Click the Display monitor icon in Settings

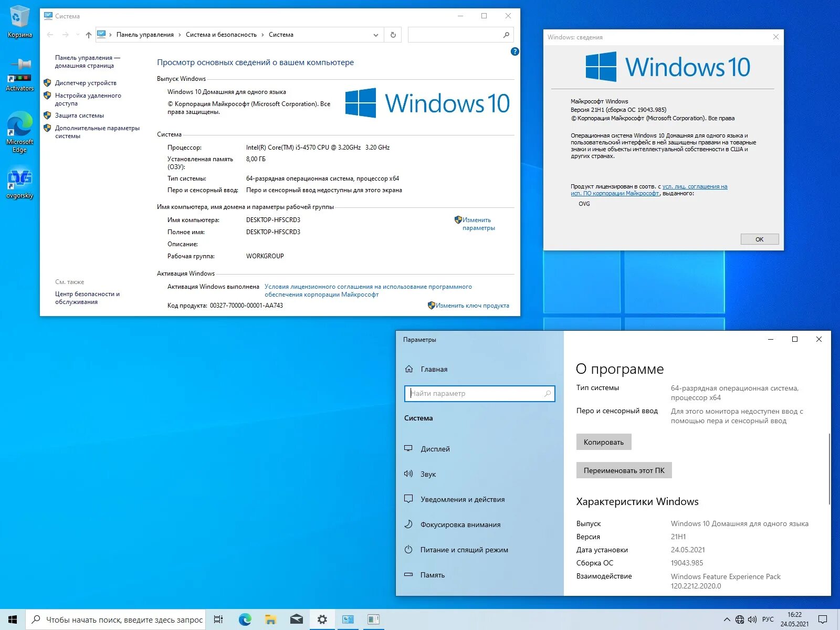point(408,448)
